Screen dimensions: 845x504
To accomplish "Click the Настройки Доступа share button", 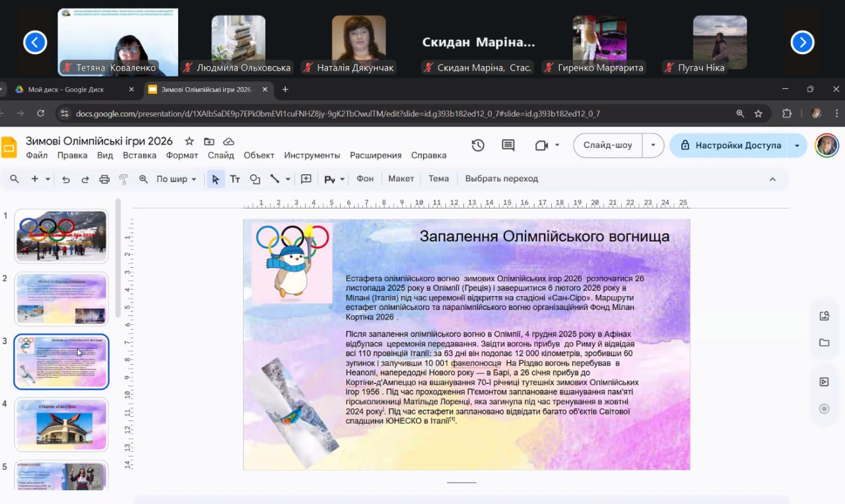I will (730, 146).
